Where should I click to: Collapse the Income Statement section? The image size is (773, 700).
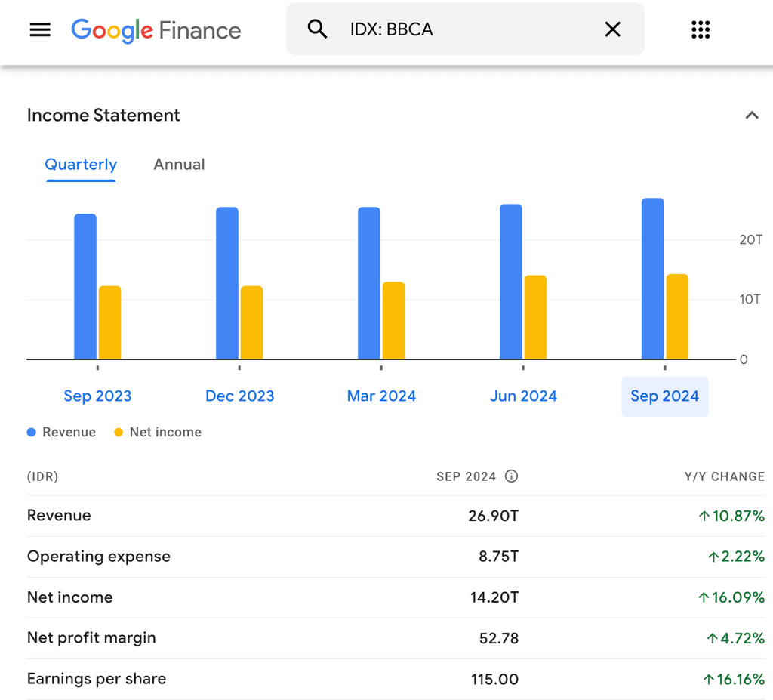pos(751,115)
